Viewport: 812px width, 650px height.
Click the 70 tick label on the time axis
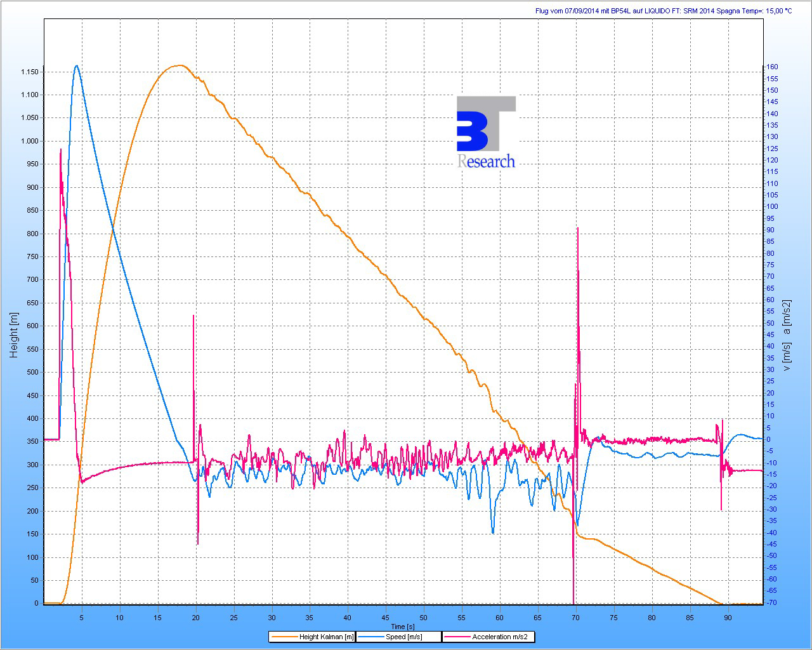[x=575, y=617]
